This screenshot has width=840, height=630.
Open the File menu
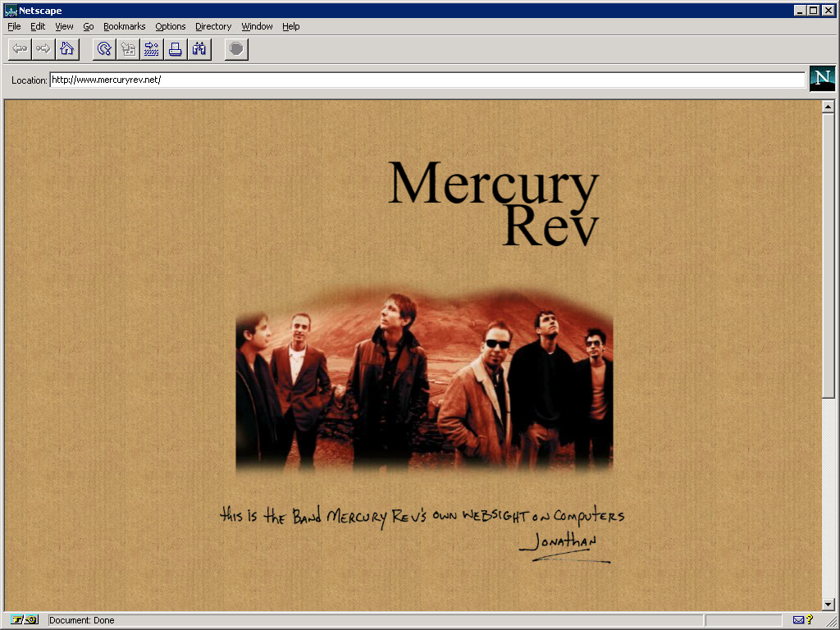tap(14, 26)
